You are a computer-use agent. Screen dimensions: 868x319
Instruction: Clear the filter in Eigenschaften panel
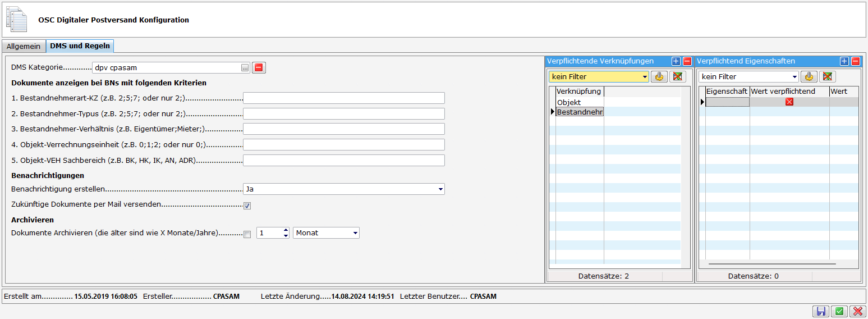pos(828,77)
